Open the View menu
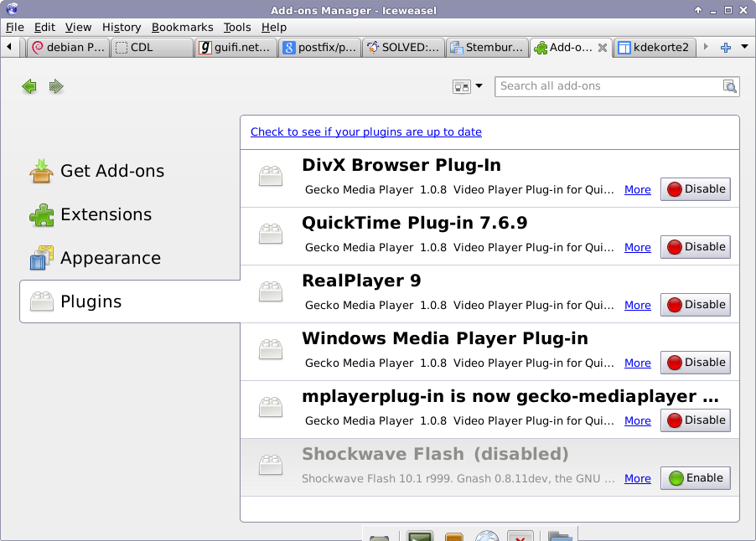Viewport: 756px width, 541px height. pos(78,28)
